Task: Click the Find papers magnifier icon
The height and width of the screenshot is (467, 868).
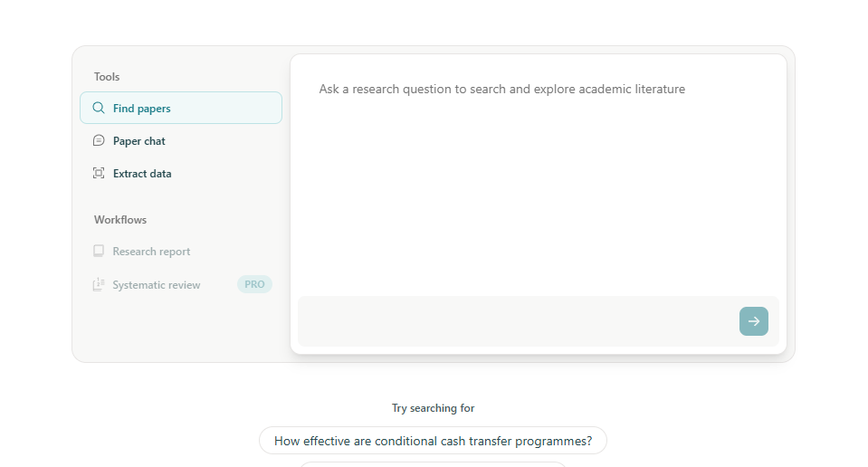Action: [x=99, y=109]
